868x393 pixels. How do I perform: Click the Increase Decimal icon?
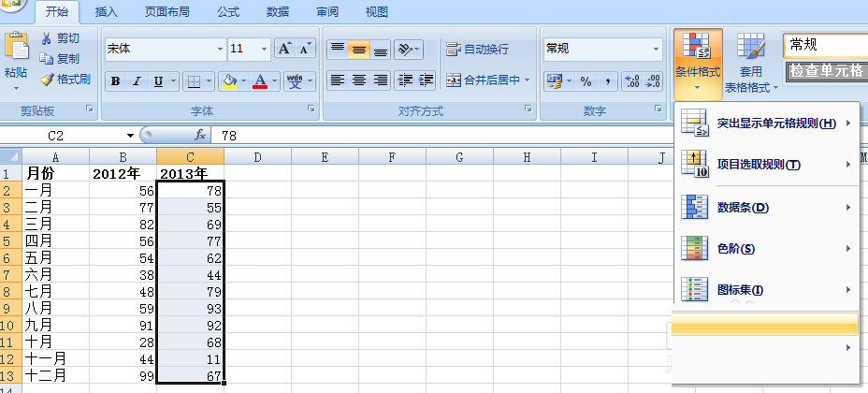point(629,81)
